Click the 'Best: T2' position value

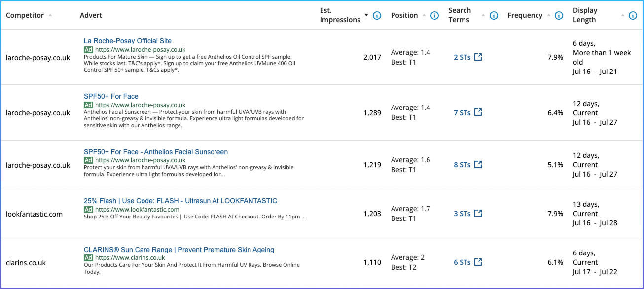[x=403, y=267]
